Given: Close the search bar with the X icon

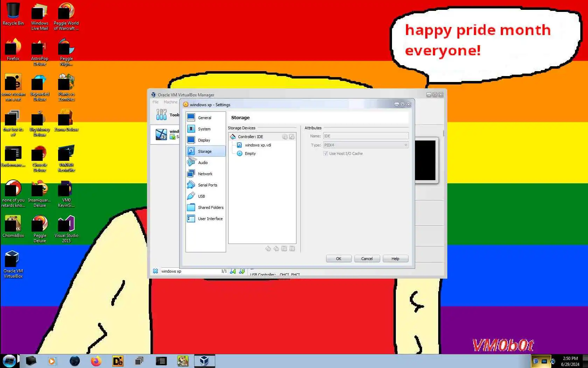Looking at the screenshot, I should tap(155, 271).
